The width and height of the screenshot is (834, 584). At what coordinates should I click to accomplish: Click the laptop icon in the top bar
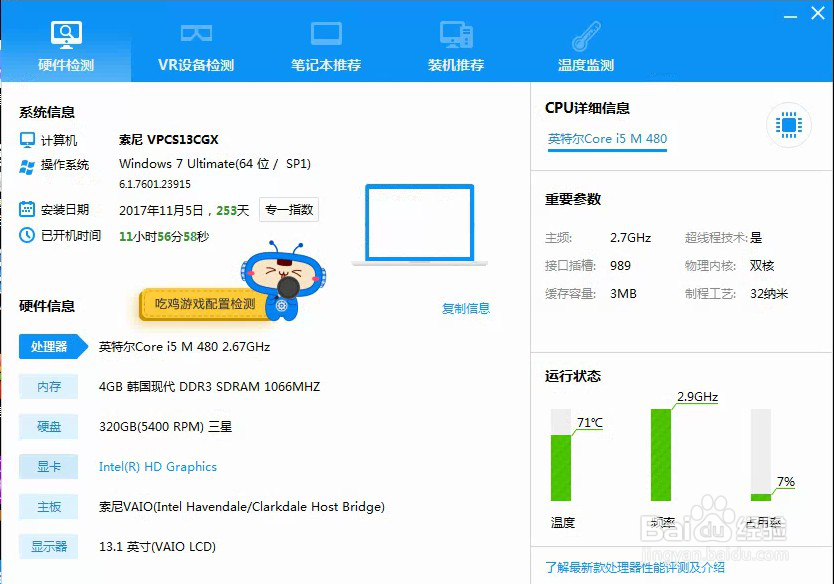click(x=326, y=34)
